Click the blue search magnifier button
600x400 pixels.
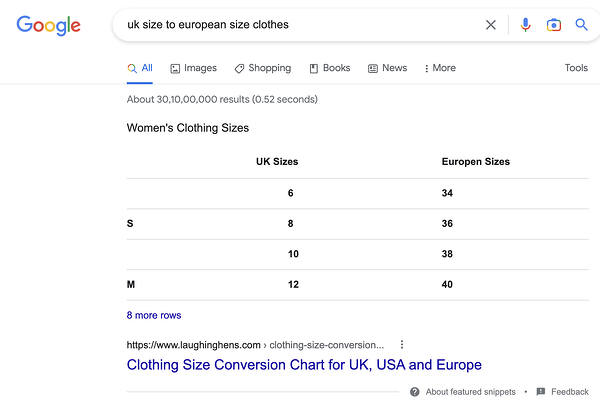coord(582,25)
